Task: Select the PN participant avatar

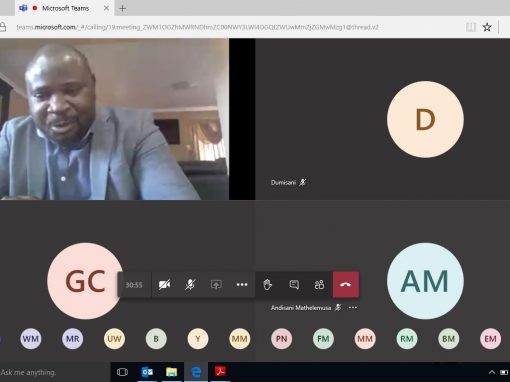Action: click(281, 339)
